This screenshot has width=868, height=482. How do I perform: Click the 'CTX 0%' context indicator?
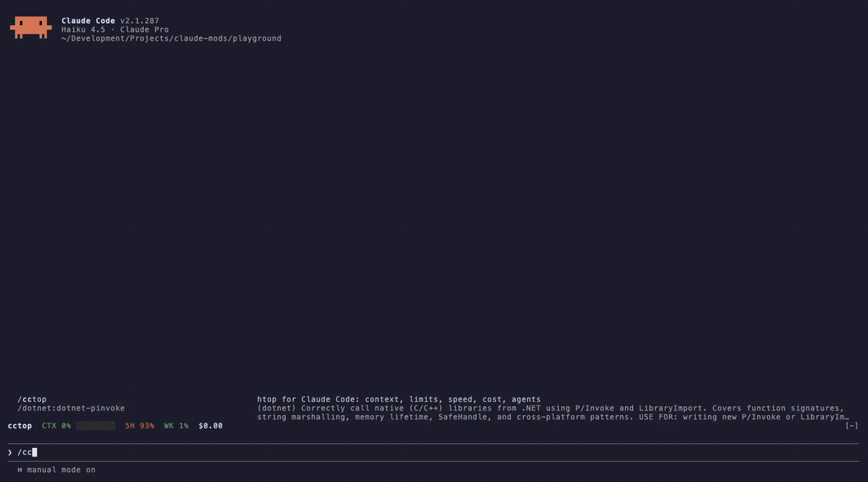[56, 426]
